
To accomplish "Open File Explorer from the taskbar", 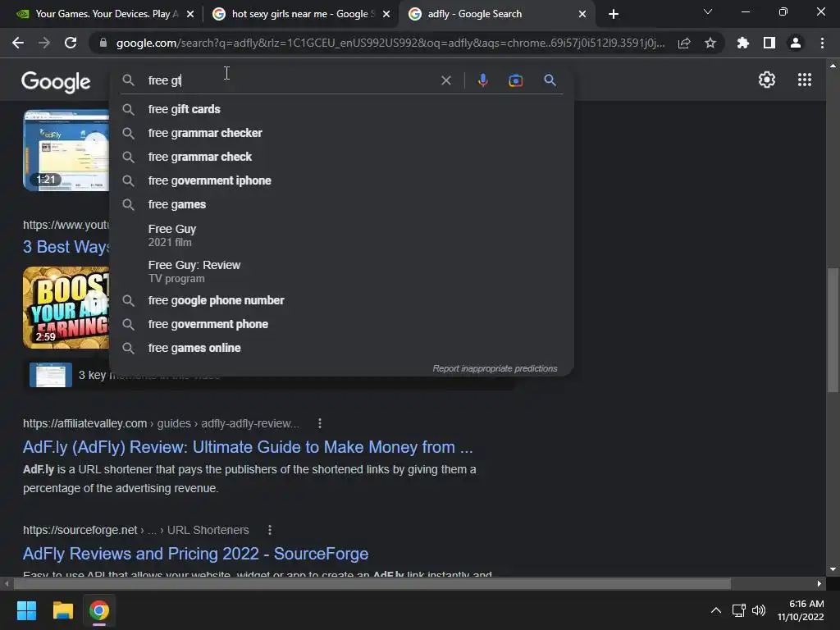I will tap(62, 610).
